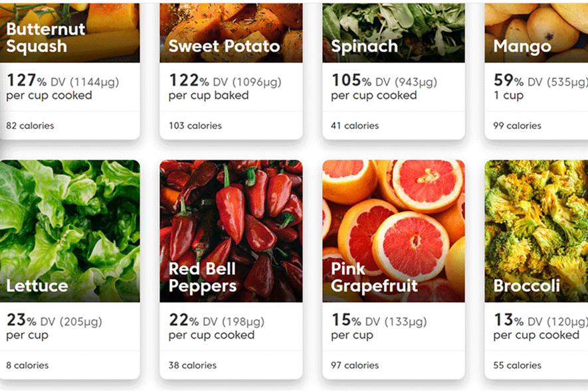Screen dimensions: 588x391
Task: Click the 82 calories label
Action: (30, 125)
